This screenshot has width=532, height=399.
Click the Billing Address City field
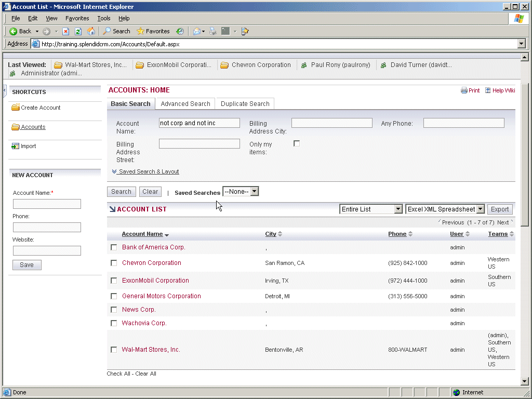click(331, 123)
